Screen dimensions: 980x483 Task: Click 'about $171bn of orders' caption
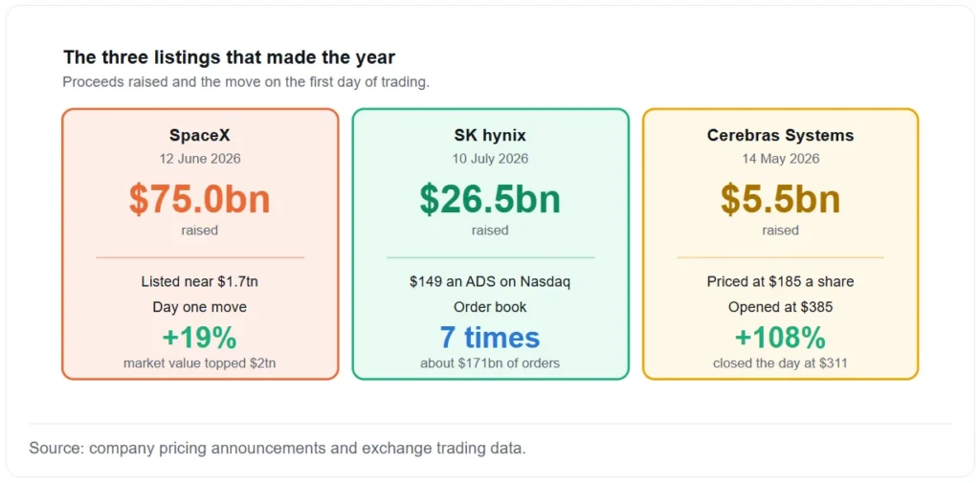coord(490,363)
